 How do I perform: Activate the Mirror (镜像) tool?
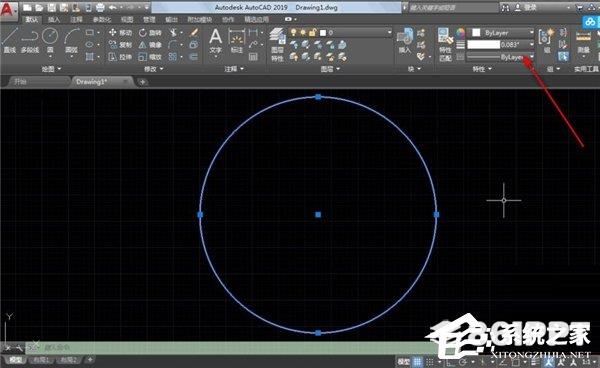(150, 45)
